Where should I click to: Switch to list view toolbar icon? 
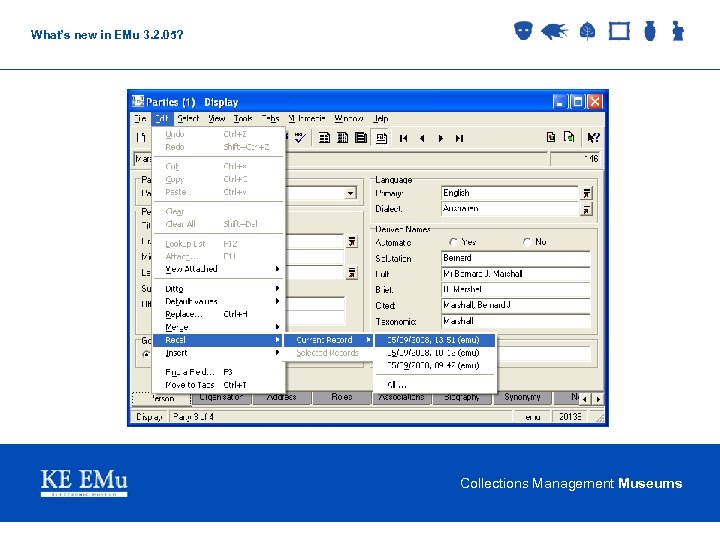tap(325, 137)
